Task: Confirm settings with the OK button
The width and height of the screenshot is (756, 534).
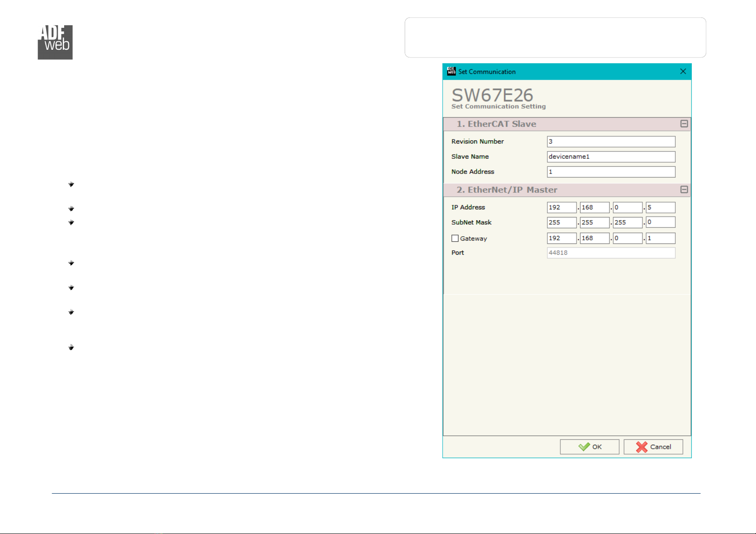Action: tap(590, 447)
